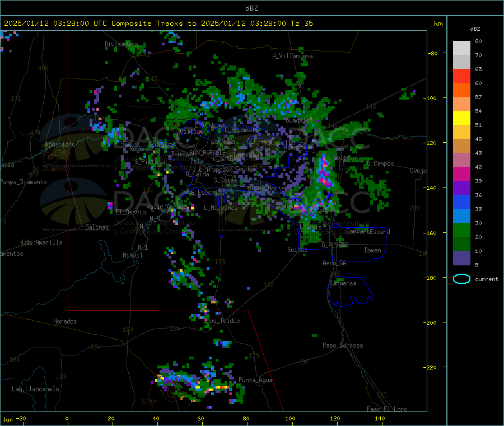Click the Agua_Toro location label
This screenshot has width=504, height=426.
60,144
